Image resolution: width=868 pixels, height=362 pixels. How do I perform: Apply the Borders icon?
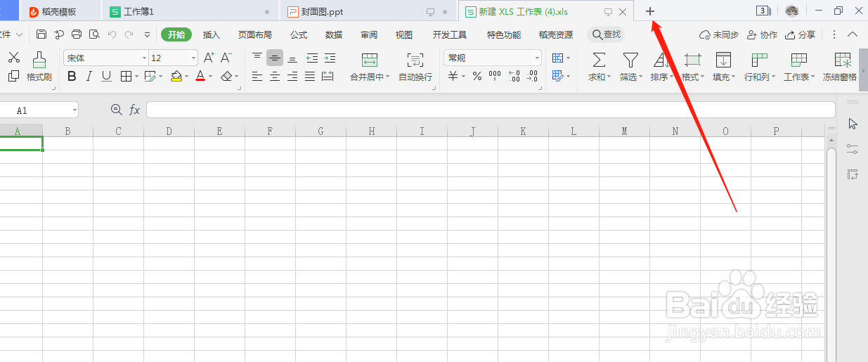tap(125, 77)
